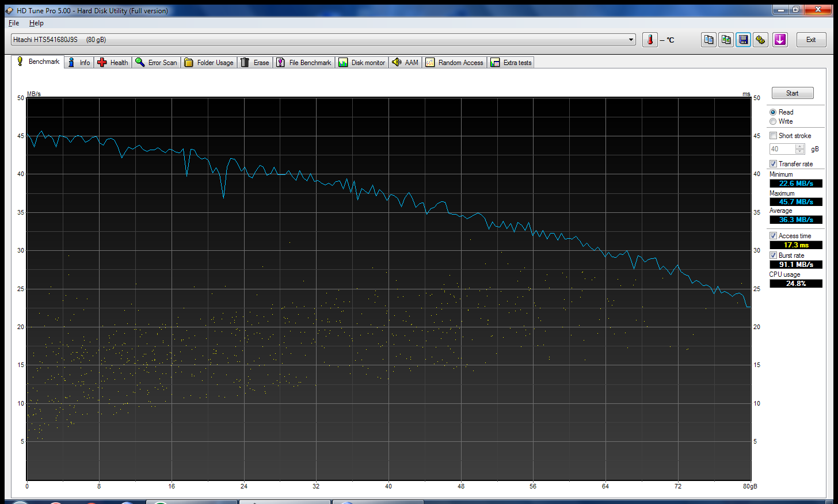The image size is (838, 504).
Task: Save screenshot using the floppy disk icon
Action: [744, 40]
